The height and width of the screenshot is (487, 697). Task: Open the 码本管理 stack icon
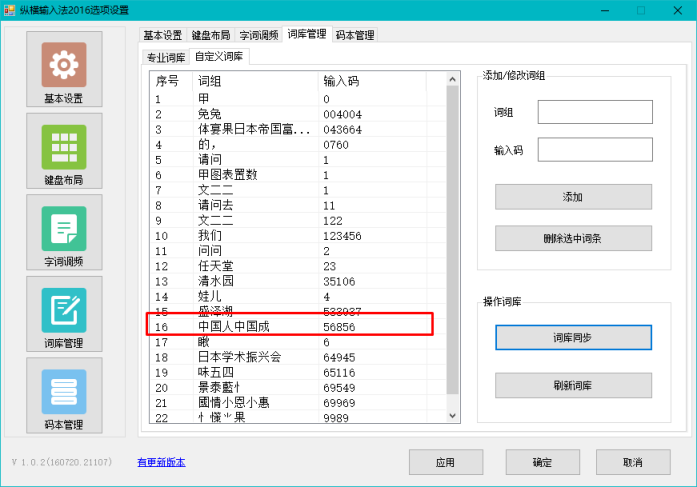pos(64,393)
